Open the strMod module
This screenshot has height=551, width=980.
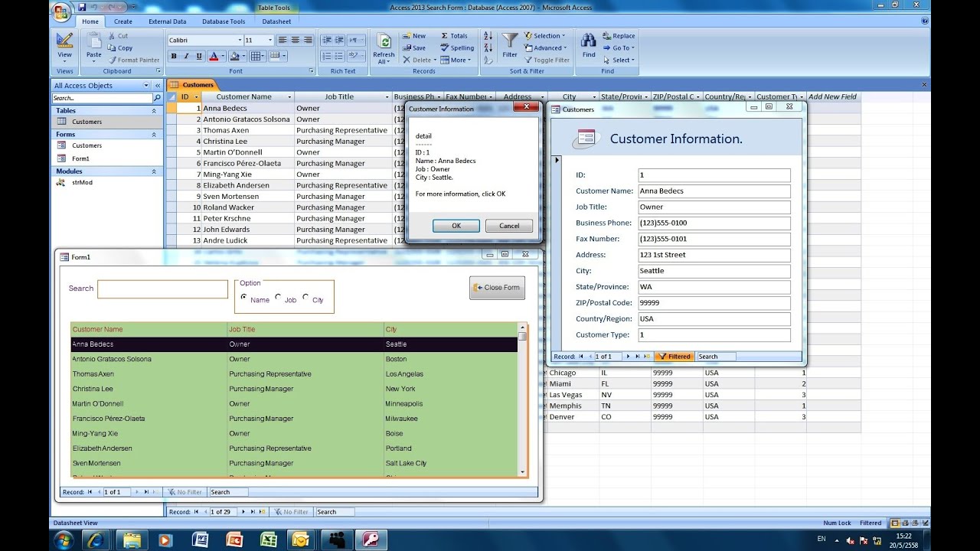82,183
